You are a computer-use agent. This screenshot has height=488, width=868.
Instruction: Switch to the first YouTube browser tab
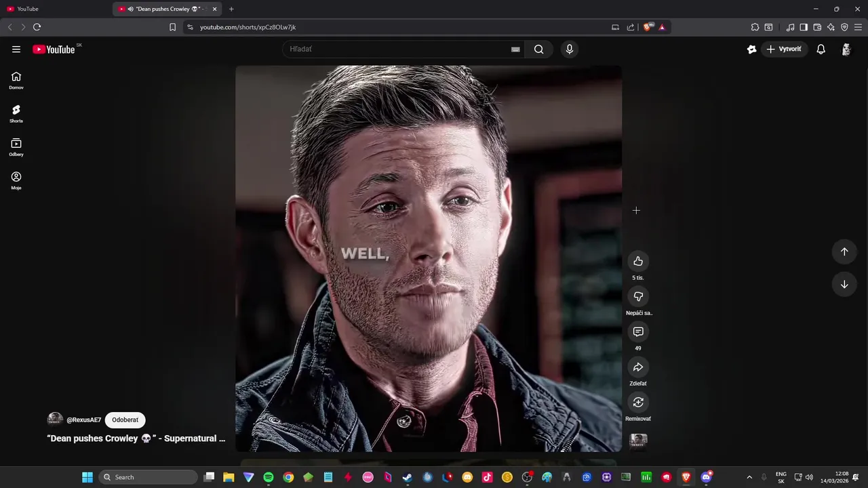coord(56,9)
